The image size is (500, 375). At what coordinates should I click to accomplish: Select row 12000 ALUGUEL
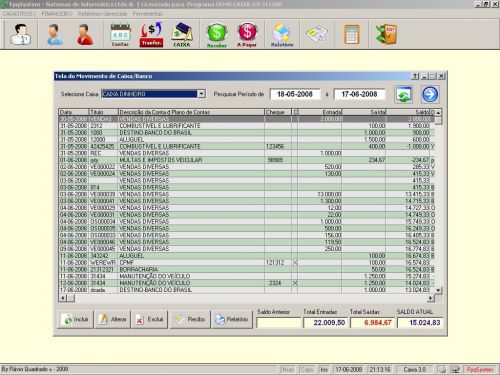pyautogui.click(x=247, y=140)
